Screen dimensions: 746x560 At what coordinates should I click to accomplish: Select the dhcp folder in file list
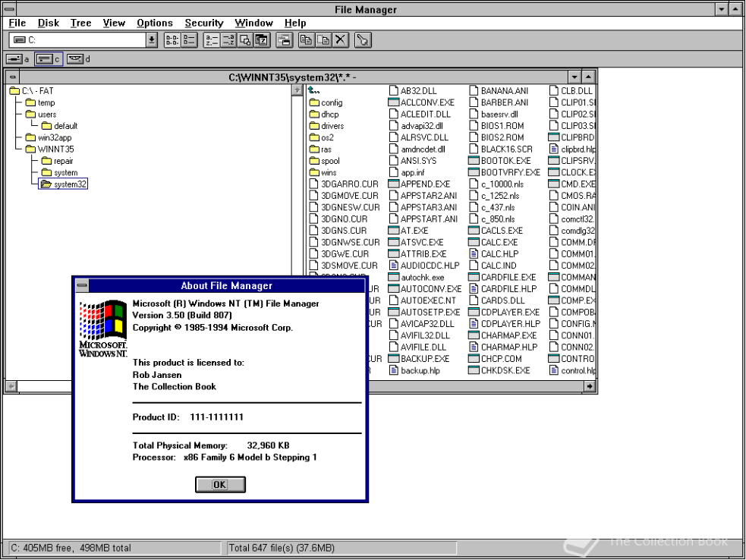324,114
